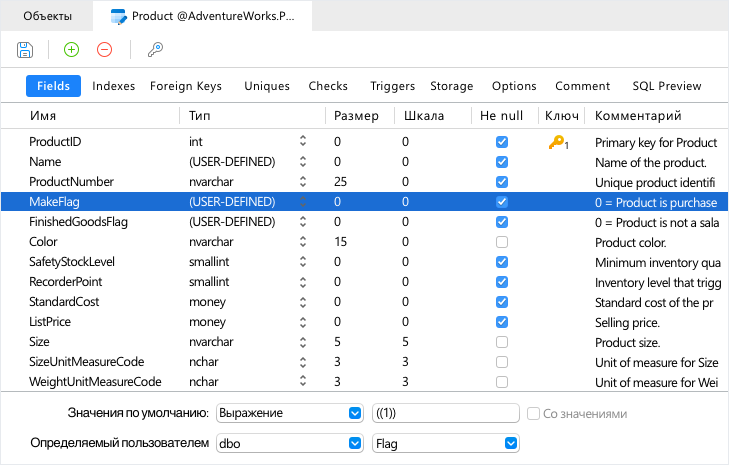Open type selector for StandardCost money

(303, 301)
